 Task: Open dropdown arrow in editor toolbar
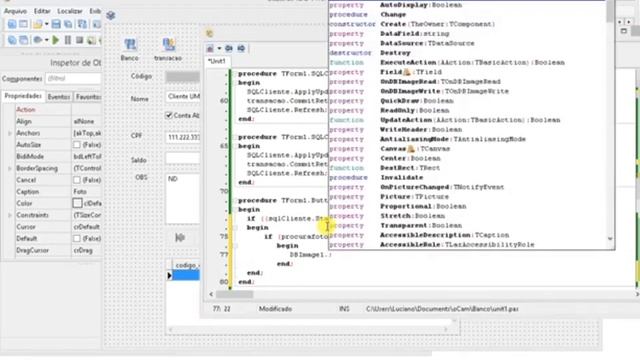[219, 49]
